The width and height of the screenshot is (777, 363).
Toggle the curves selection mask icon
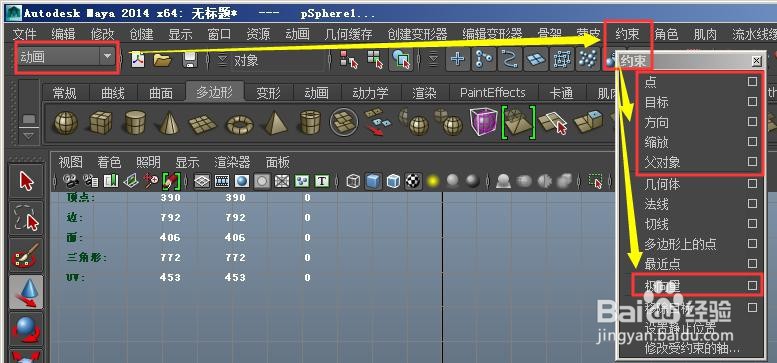tap(509, 59)
